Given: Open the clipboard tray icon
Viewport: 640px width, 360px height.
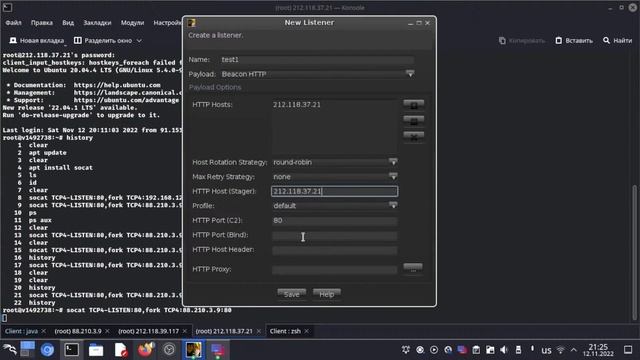Looking at the screenshot, I should point(476,350).
